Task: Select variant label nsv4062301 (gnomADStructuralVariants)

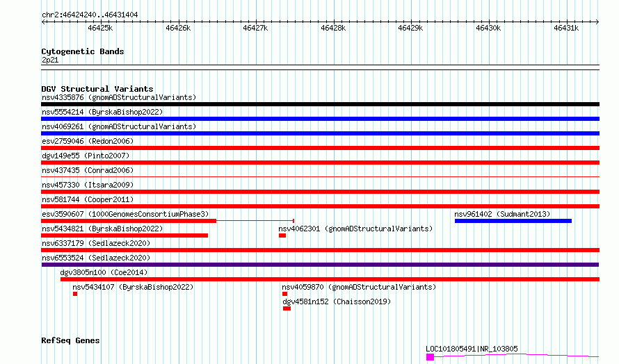Action: point(355,229)
